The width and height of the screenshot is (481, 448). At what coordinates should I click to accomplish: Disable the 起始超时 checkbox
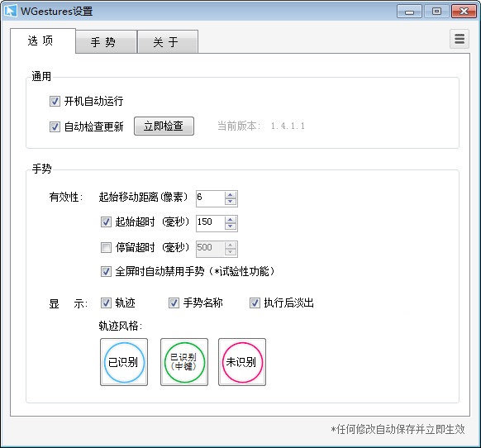coord(106,222)
